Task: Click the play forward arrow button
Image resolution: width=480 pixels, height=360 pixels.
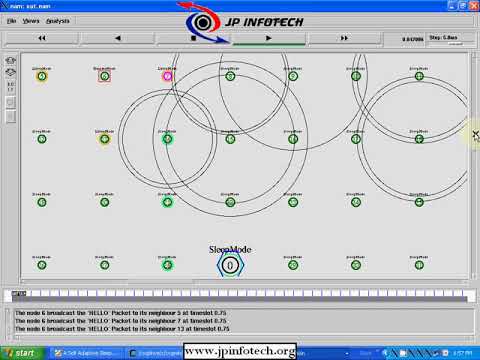Action: [269, 38]
